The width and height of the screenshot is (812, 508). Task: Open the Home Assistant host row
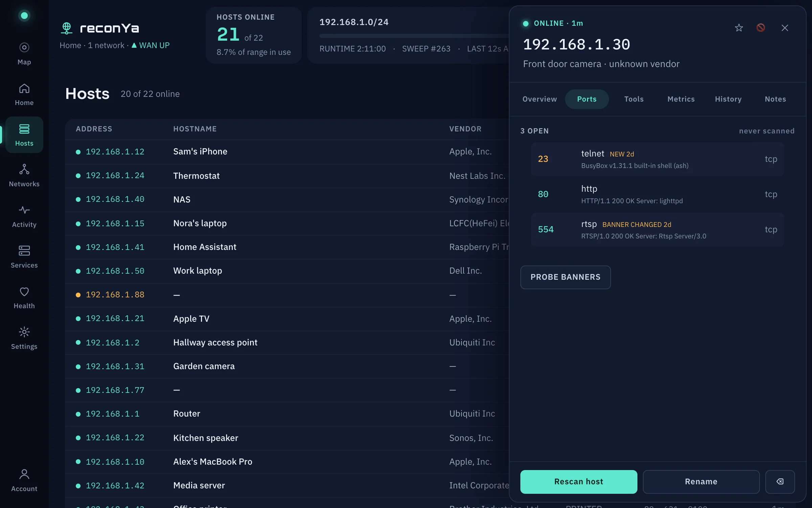tap(287, 247)
